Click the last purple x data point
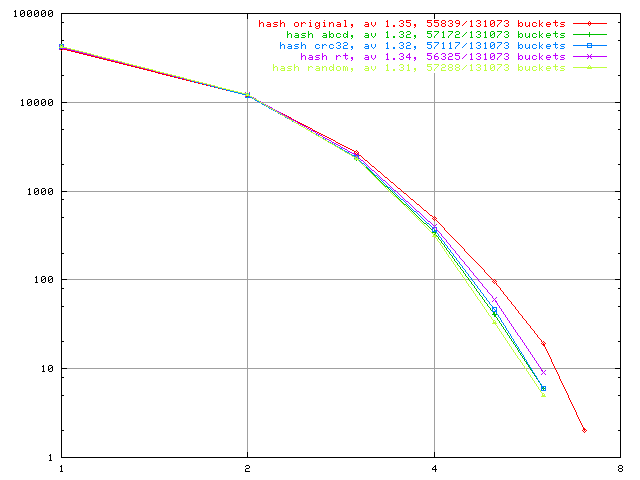The width and height of the screenshot is (640, 480). 543,372
